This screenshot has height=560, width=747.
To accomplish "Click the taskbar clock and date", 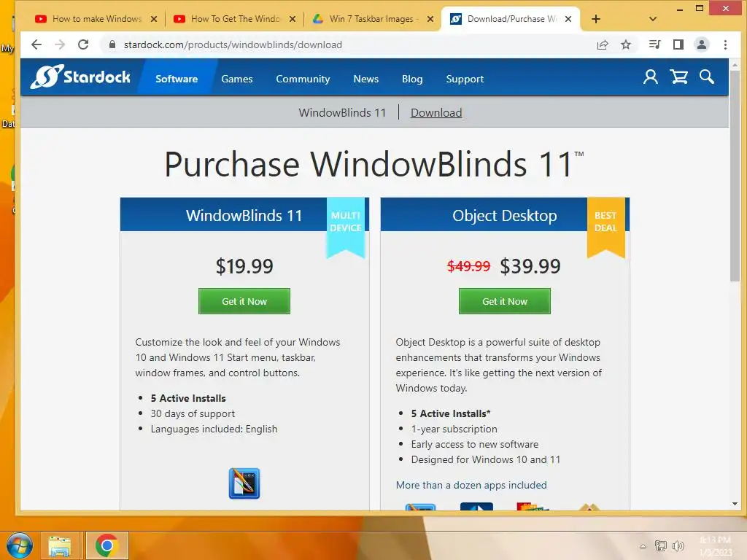I will (x=716, y=546).
